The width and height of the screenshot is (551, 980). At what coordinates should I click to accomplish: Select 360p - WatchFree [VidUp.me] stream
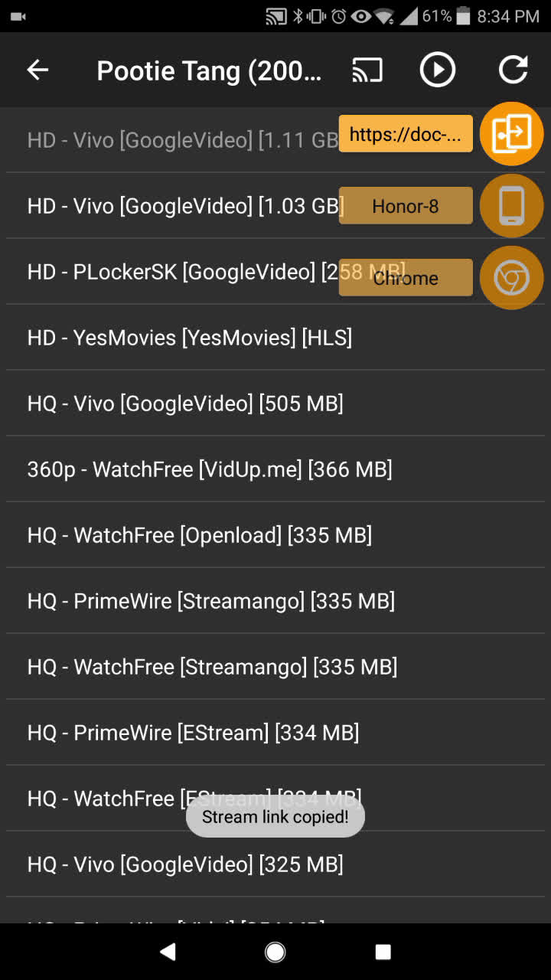click(275, 469)
